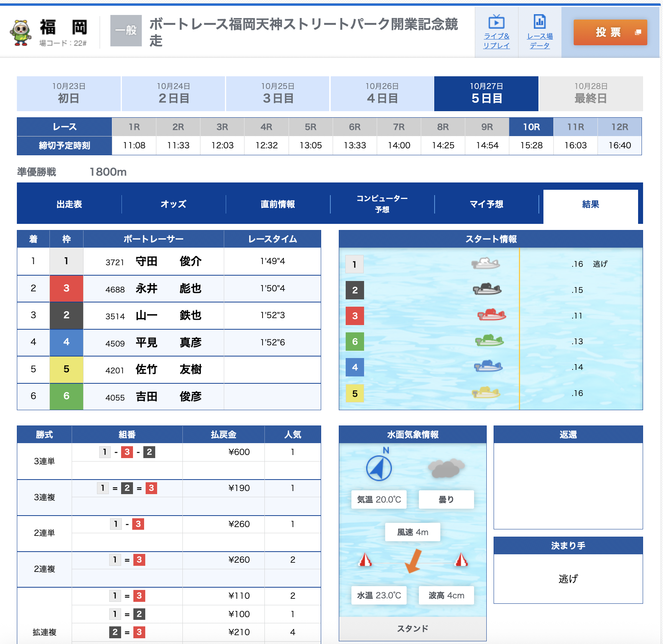This screenshot has width=663, height=644.
Task: Switch to race 6R
Action: pos(355,127)
